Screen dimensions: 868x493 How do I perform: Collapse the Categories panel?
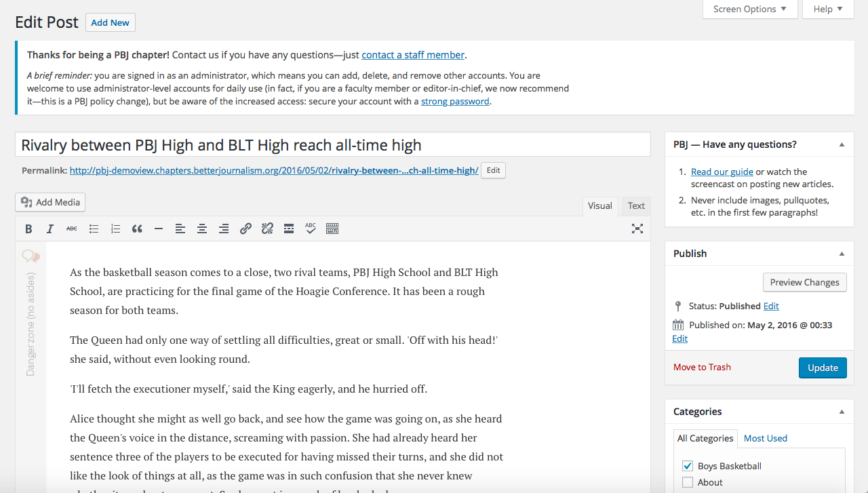tap(842, 412)
